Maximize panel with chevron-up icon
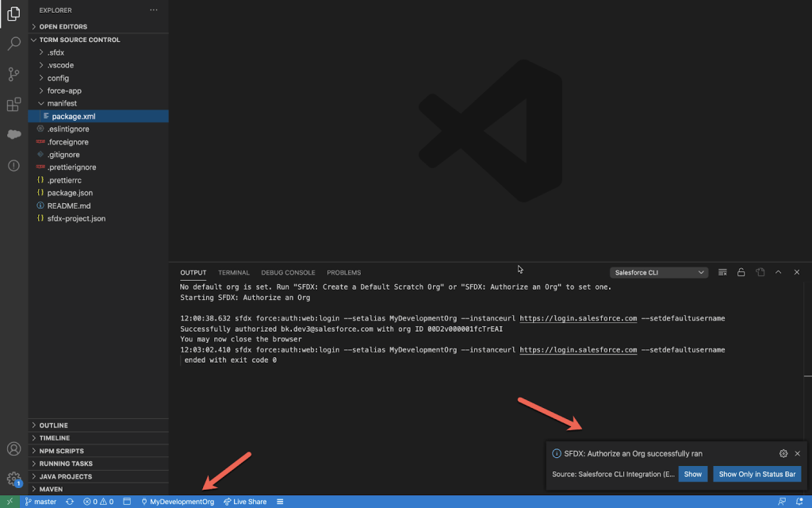This screenshot has height=508, width=812. pyautogui.click(x=778, y=272)
